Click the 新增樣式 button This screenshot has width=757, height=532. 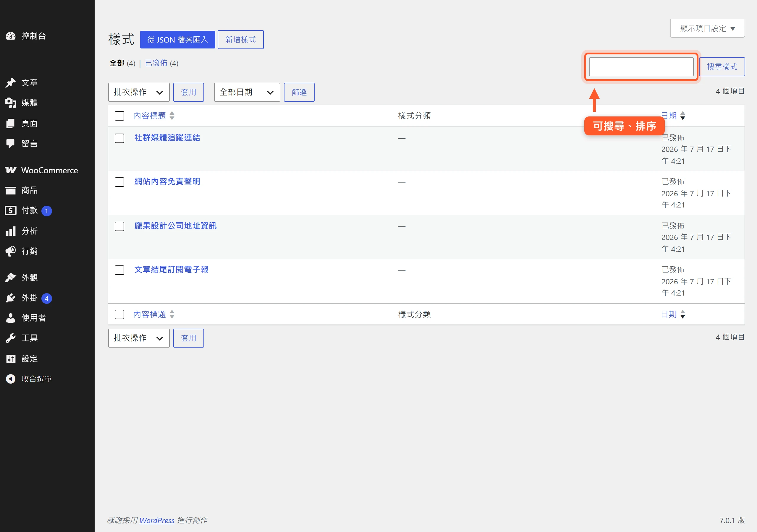point(240,40)
